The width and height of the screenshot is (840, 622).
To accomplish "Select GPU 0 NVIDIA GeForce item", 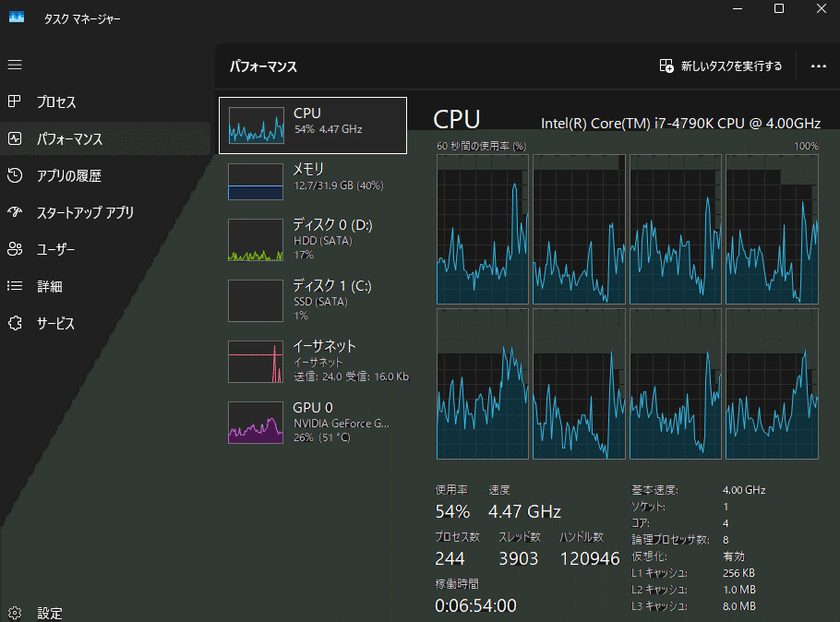I will point(313,423).
